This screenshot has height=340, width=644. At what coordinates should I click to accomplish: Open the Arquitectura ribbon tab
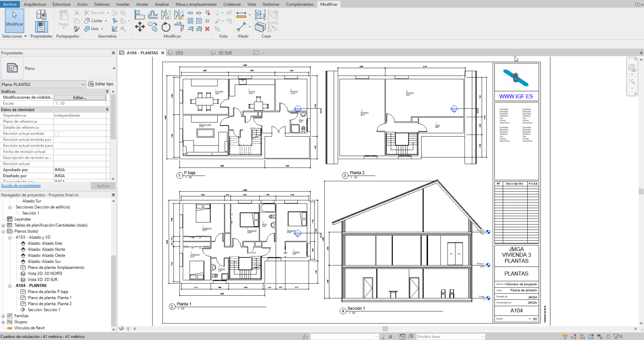pyautogui.click(x=35, y=4)
